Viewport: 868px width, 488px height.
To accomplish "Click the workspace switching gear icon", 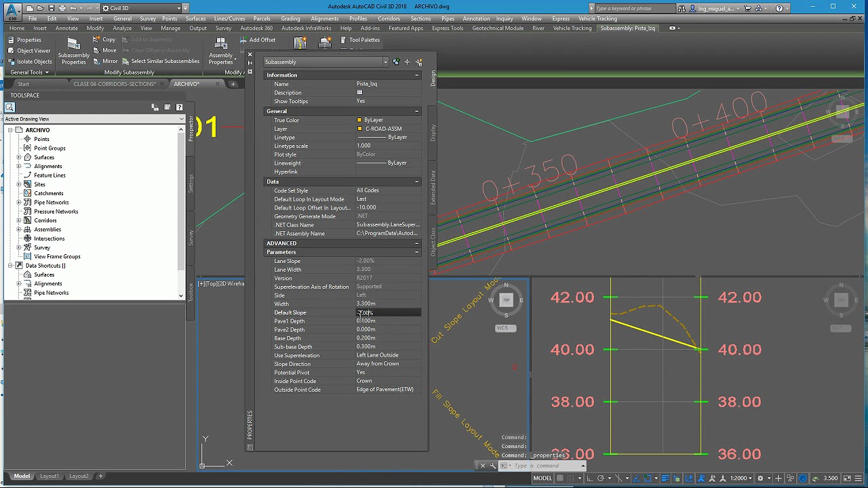I will [760, 478].
